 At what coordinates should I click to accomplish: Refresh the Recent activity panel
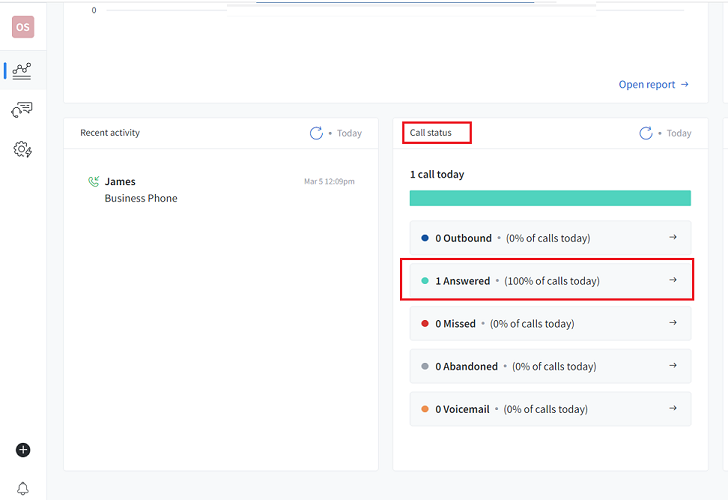click(316, 133)
